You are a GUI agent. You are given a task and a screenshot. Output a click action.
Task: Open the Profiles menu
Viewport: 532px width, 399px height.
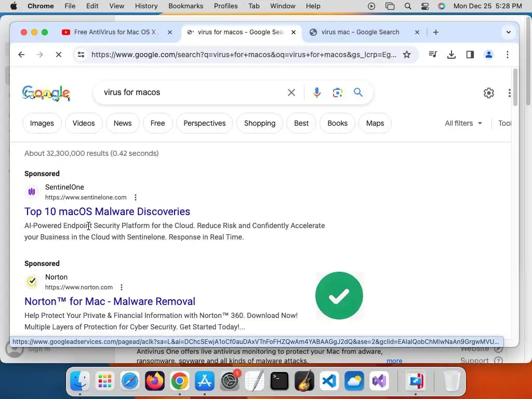(x=225, y=6)
